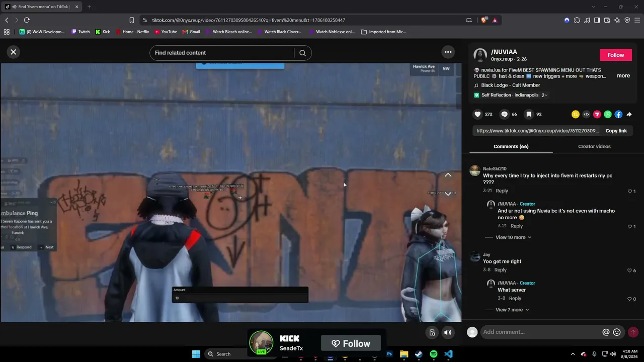Post the comment with the red arrow button

click(x=633, y=332)
